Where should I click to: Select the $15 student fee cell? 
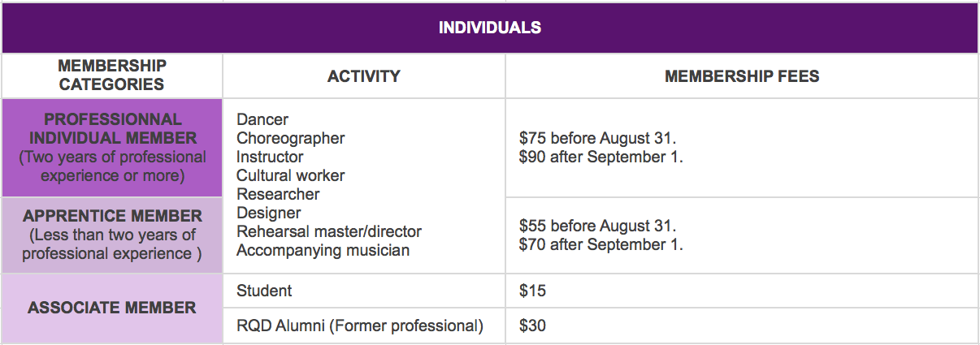click(x=742, y=291)
